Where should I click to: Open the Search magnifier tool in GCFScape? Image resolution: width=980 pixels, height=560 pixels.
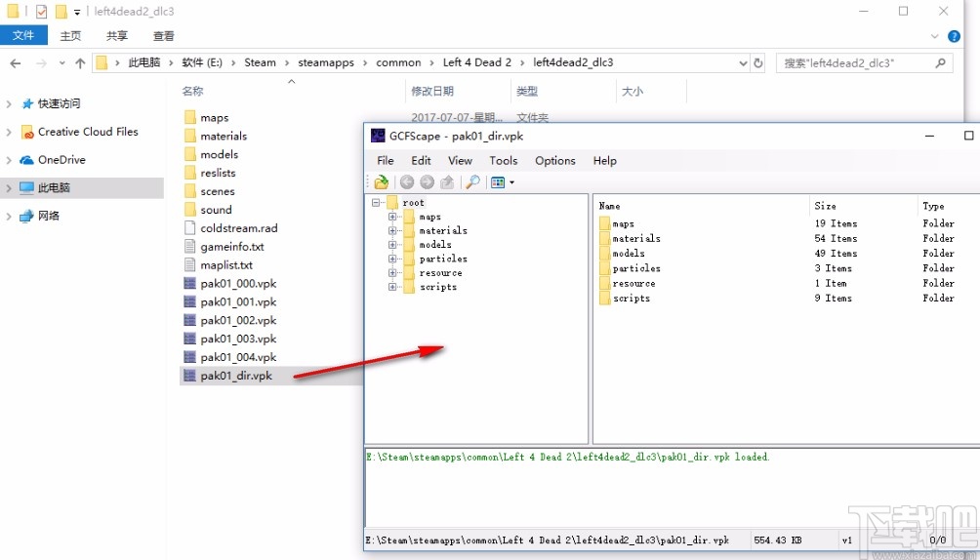tap(473, 181)
